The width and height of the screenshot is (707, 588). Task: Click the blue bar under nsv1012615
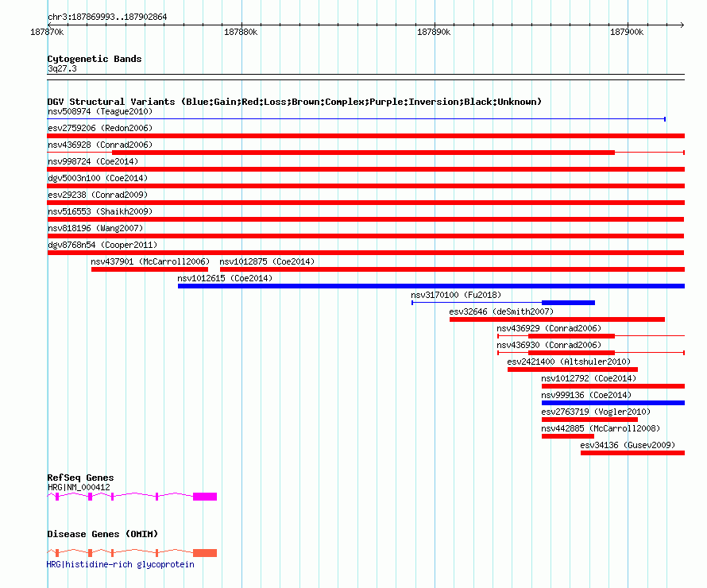[431, 286]
